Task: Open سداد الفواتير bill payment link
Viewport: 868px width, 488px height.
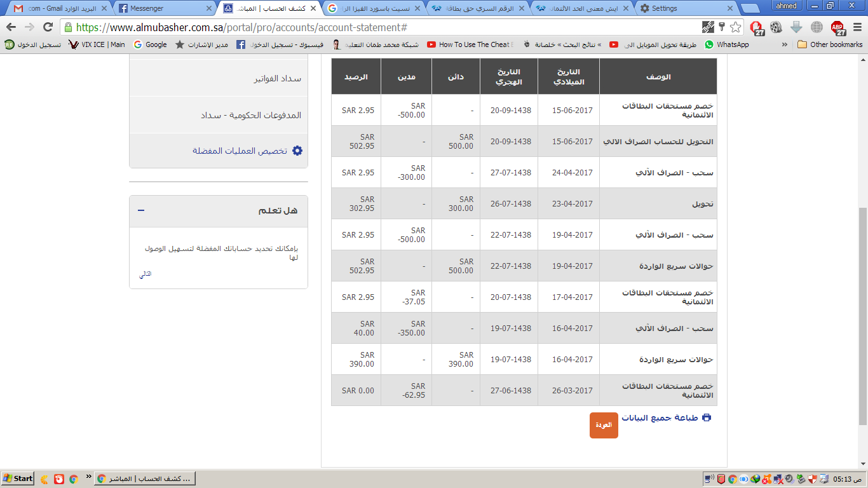Action: click(277, 79)
